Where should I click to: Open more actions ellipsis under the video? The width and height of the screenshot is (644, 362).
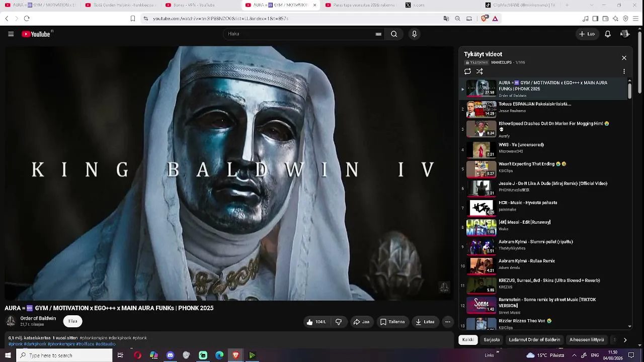447,322
